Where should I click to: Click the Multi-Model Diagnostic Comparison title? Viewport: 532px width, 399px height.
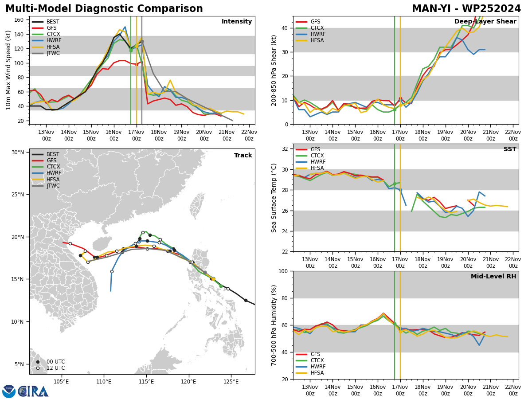[104, 9]
